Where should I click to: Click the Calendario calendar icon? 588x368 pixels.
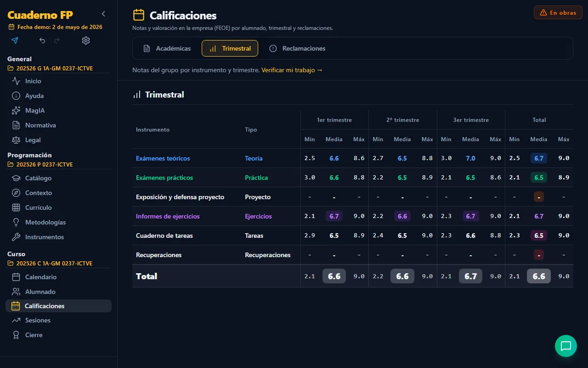click(x=16, y=277)
